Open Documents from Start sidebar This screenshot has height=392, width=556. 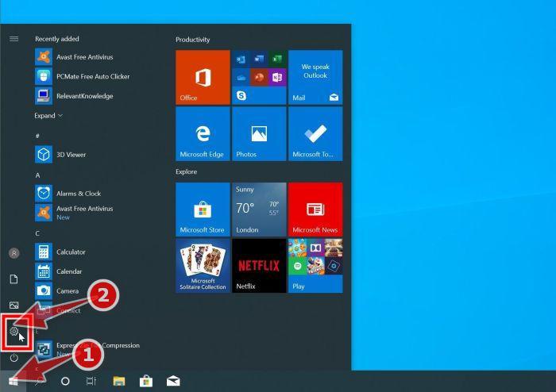pyautogui.click(x=14, y=279)
